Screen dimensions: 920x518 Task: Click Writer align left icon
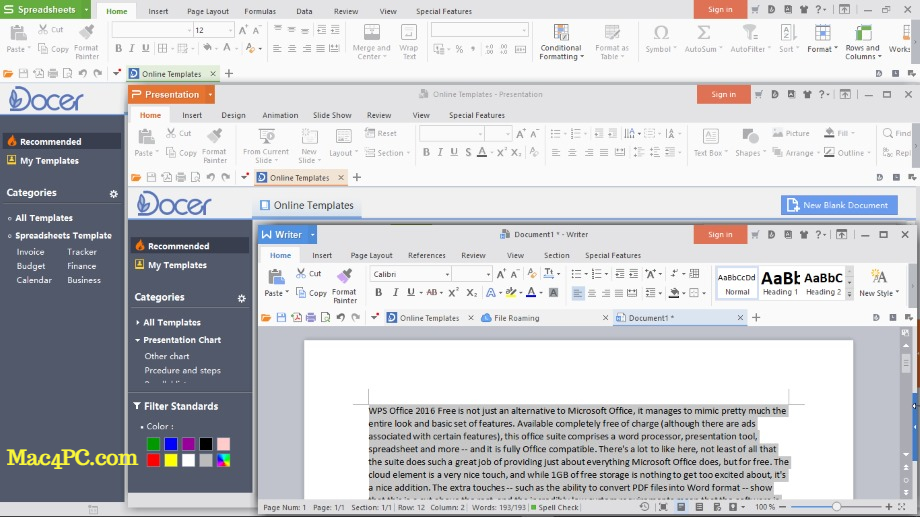[x=577, y=293]
